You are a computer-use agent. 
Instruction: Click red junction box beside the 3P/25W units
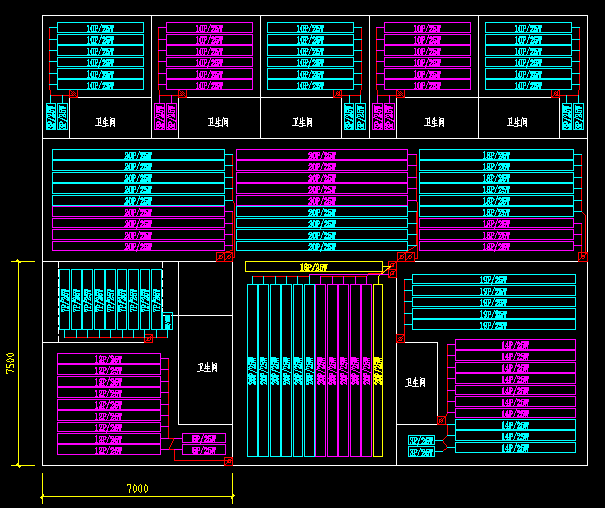click(x=441, y=420)
